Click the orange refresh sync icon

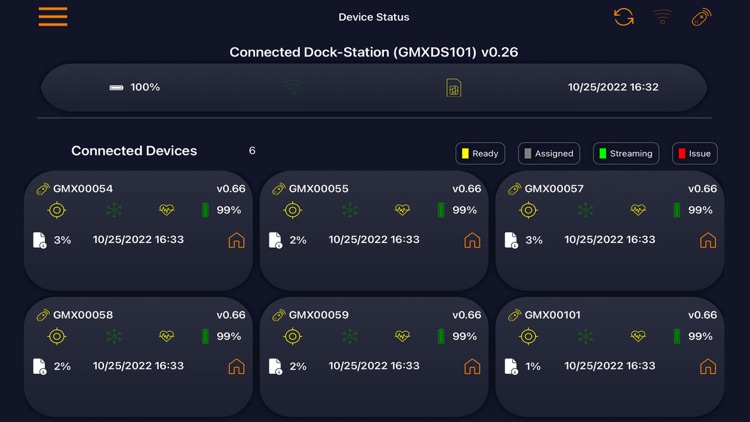(x=623, y=17)
